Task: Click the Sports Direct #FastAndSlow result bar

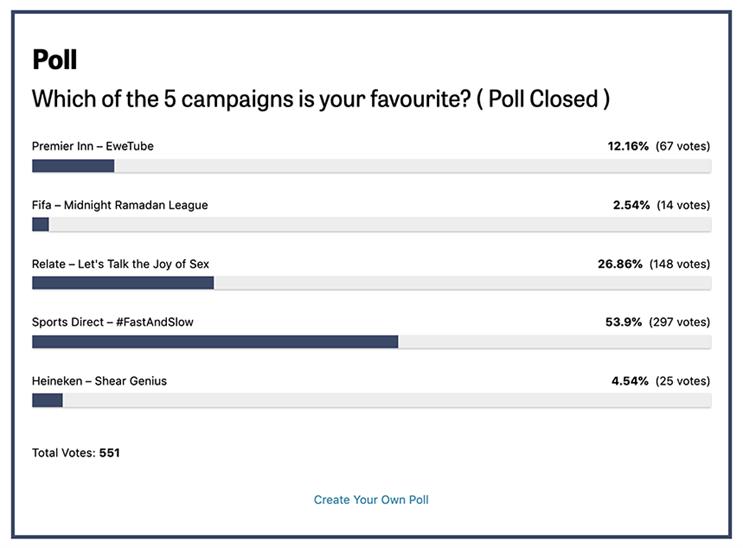Action: pos(372,342)
